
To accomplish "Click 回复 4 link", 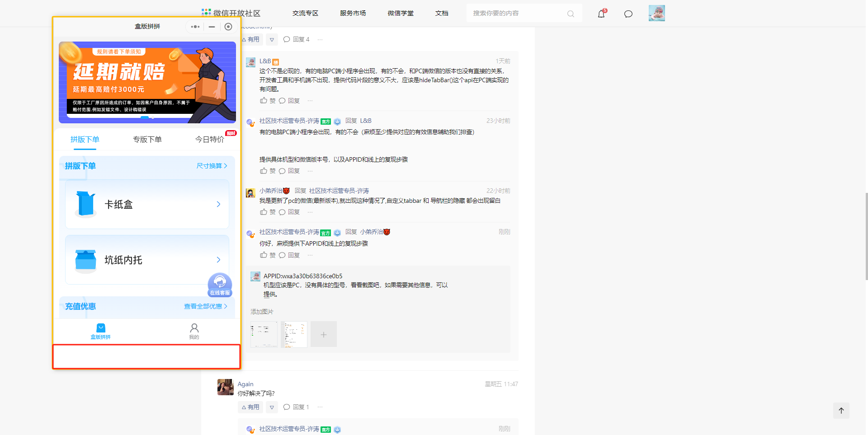I will (x=297, y=39).
